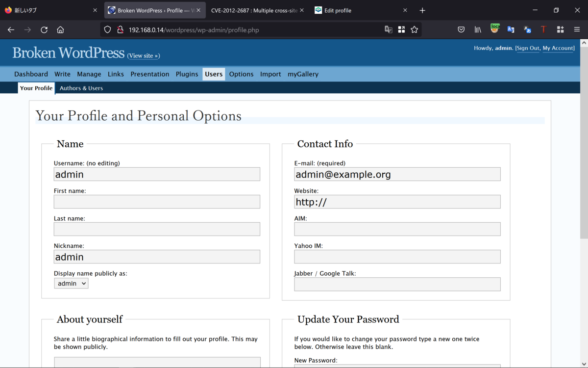
Task: Open the myGallery menu
Action: [303, 74]
